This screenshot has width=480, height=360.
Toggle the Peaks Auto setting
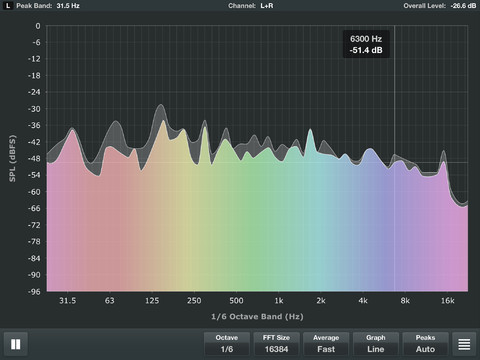point(425,344)
